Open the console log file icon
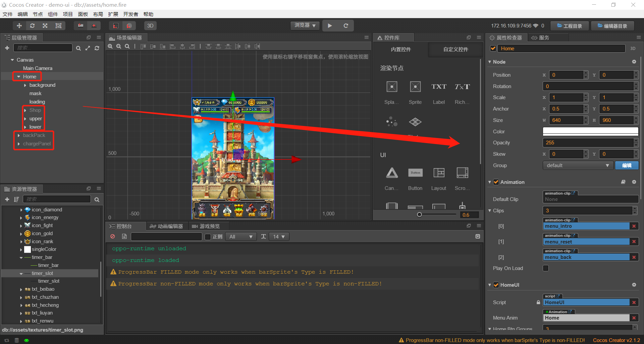Screen dimensions: 644x344 pyautogui.click(x=124, y=236)
